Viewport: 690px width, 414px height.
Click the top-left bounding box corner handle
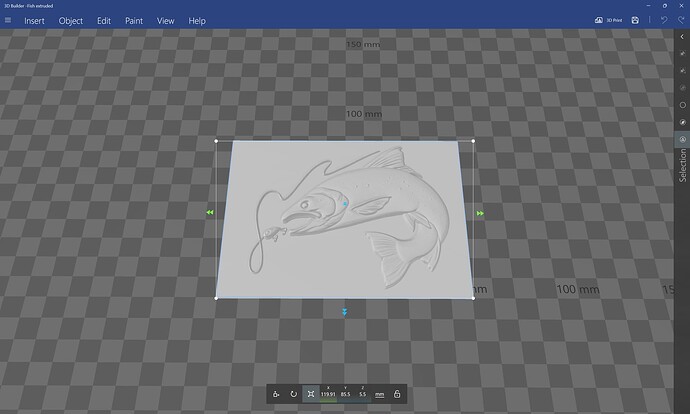coord(216,141)
